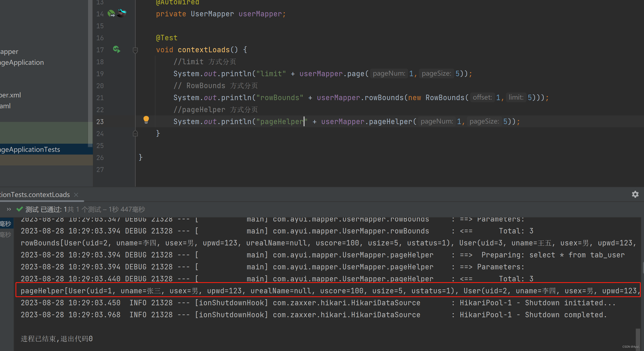The height and width of the screenshot is (351, 644).
Task: Open the mapper xml file in project tree
Action: [10, 95]
